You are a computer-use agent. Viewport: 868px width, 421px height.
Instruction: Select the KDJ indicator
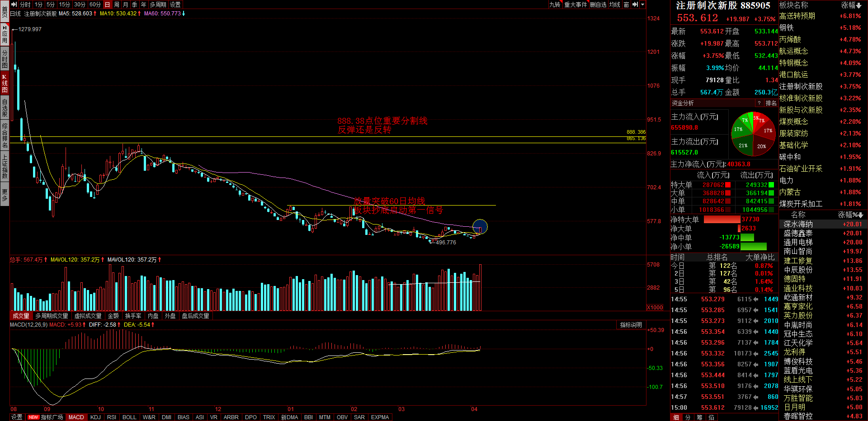95,417
